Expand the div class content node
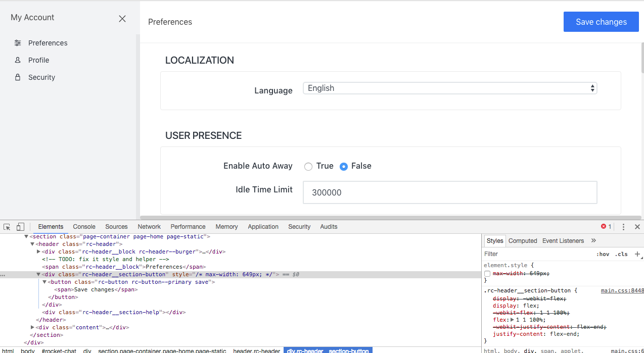The image size is (644, 353). coord(33,327)
